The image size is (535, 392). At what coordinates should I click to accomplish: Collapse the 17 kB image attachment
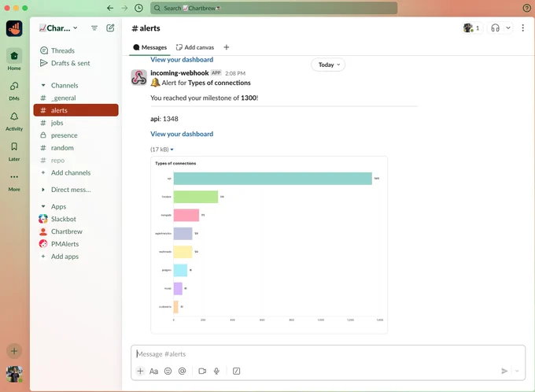pyautogui.click(x=172, y=150)
